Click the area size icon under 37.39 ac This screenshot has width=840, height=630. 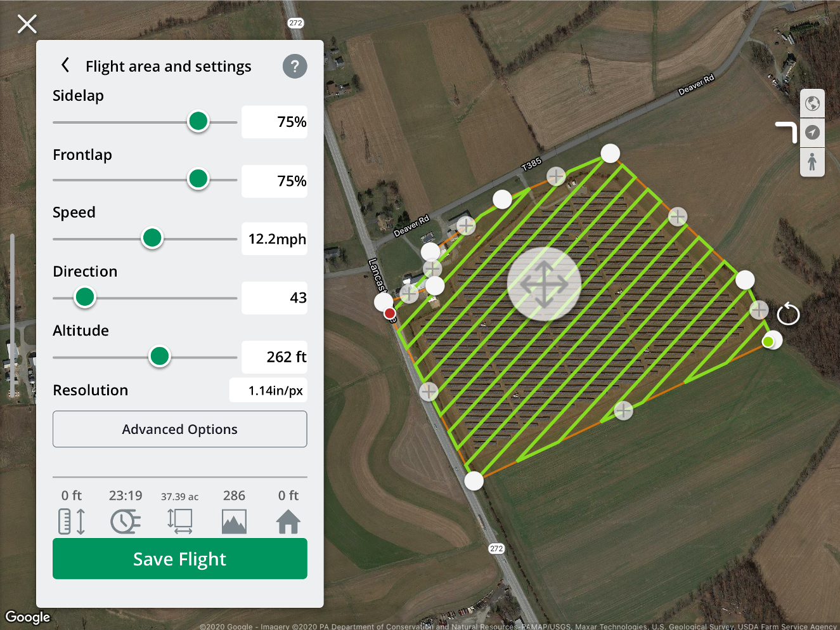point(180,522)
